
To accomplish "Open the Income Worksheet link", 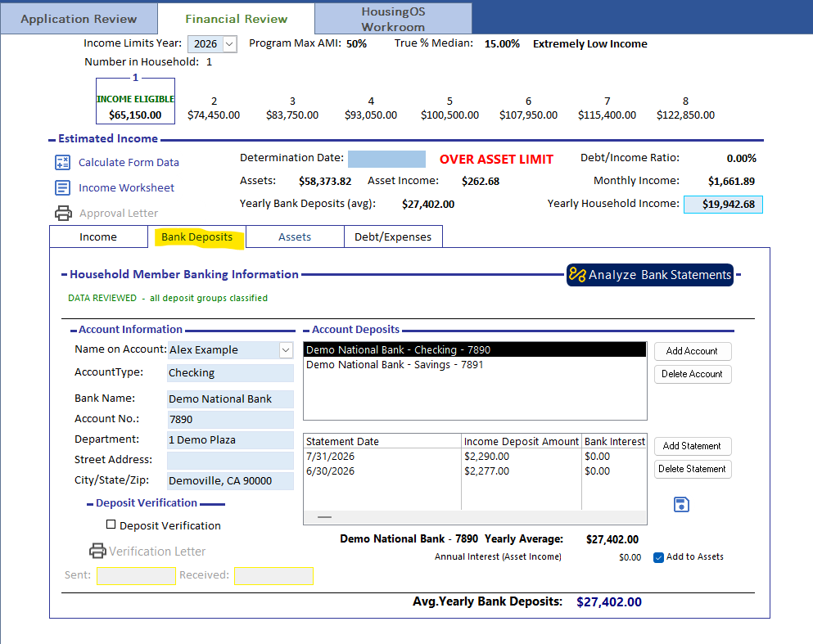I will point(127,187).
